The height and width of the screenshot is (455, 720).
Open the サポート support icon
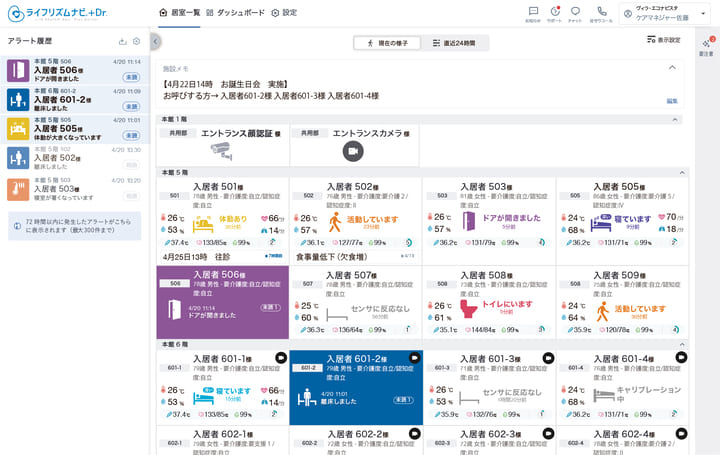tap(554, 12)
